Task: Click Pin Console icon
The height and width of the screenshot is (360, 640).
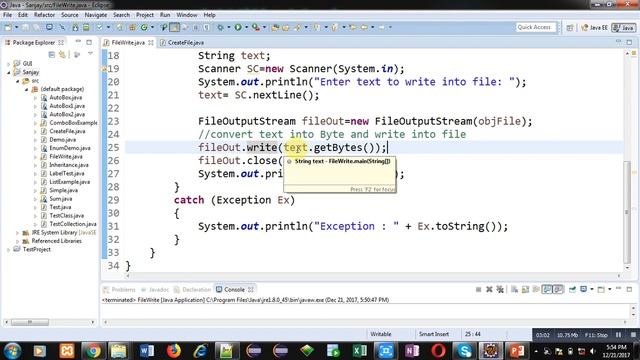Action: click(573, 289)
